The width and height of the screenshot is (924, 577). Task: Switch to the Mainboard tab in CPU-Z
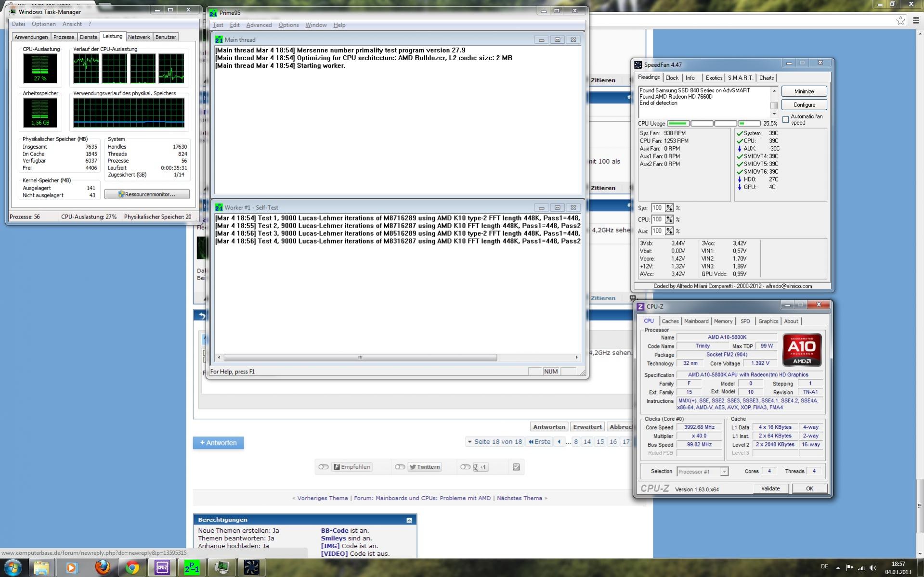point(696,321)
